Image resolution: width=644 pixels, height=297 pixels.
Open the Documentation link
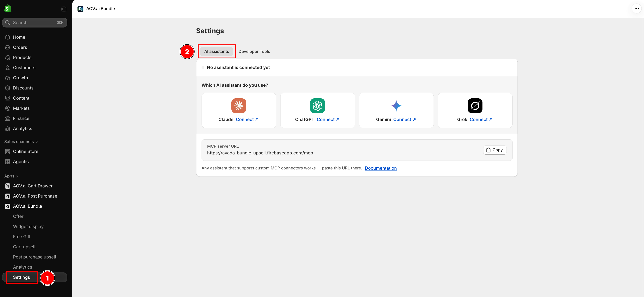pos(380,168)
